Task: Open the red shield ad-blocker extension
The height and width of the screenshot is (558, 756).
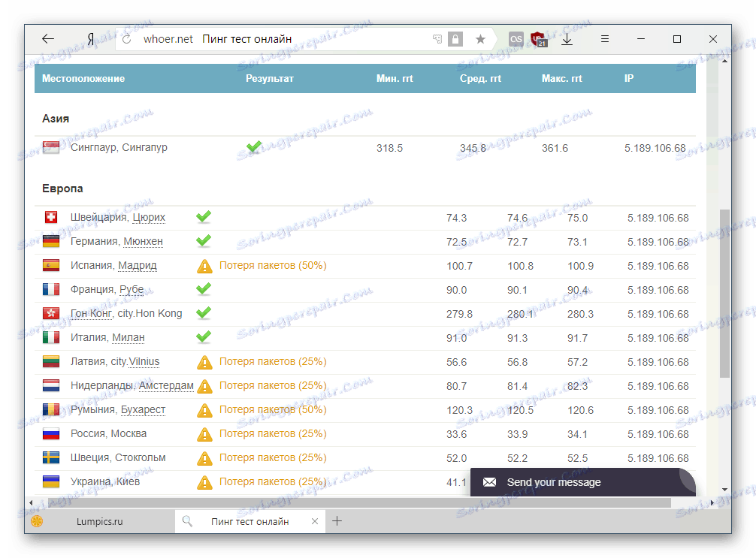Action: pyautogui.click(x=539, y=39)
